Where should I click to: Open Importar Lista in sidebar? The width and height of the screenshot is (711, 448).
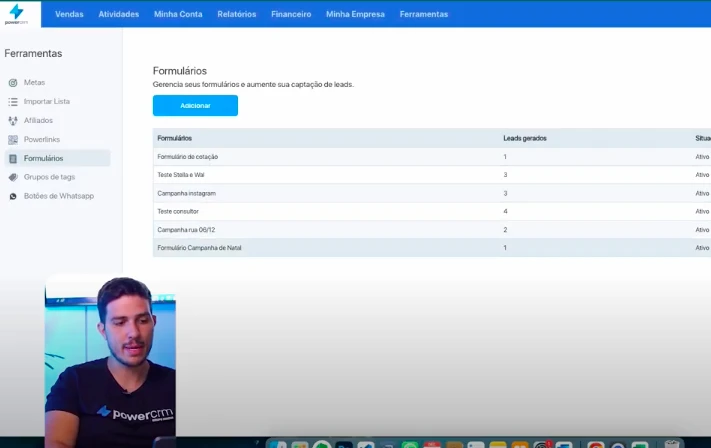coord(47,102)
